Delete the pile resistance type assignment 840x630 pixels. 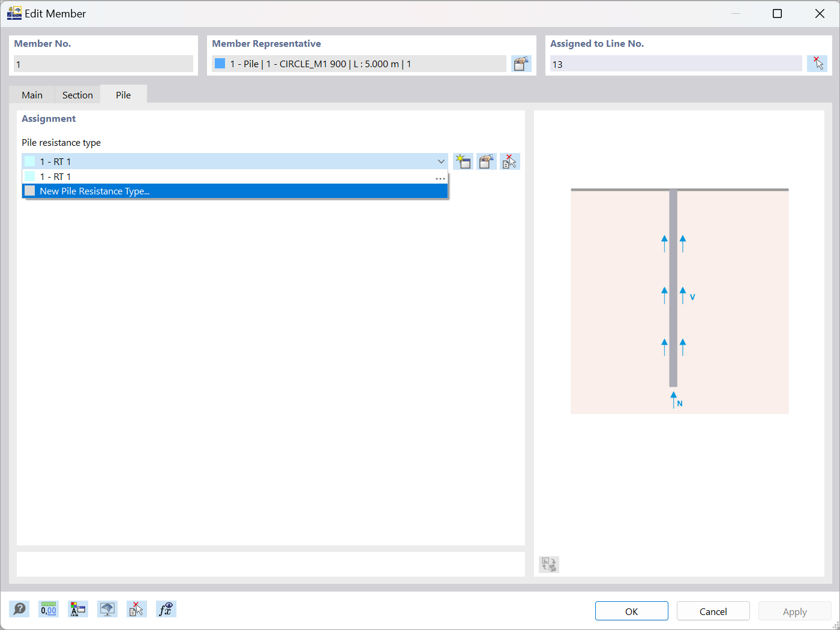(509, 161)
